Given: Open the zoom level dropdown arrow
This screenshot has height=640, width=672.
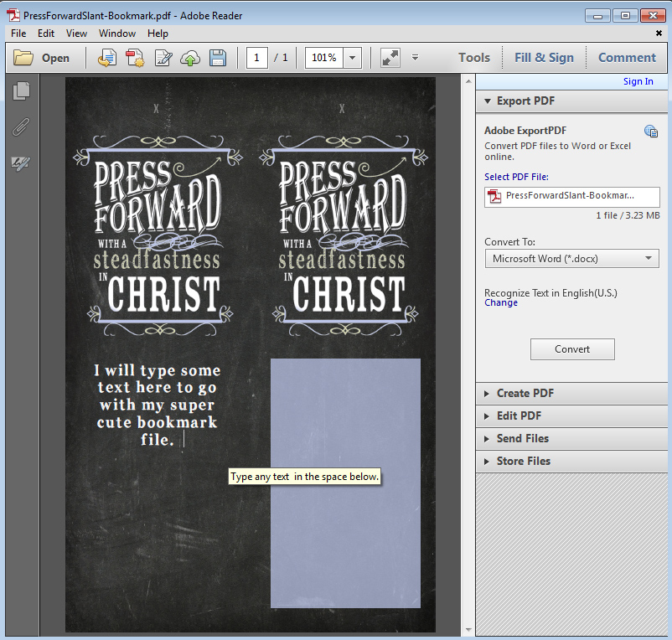Looking at the screenshot, I should (353, 58).
